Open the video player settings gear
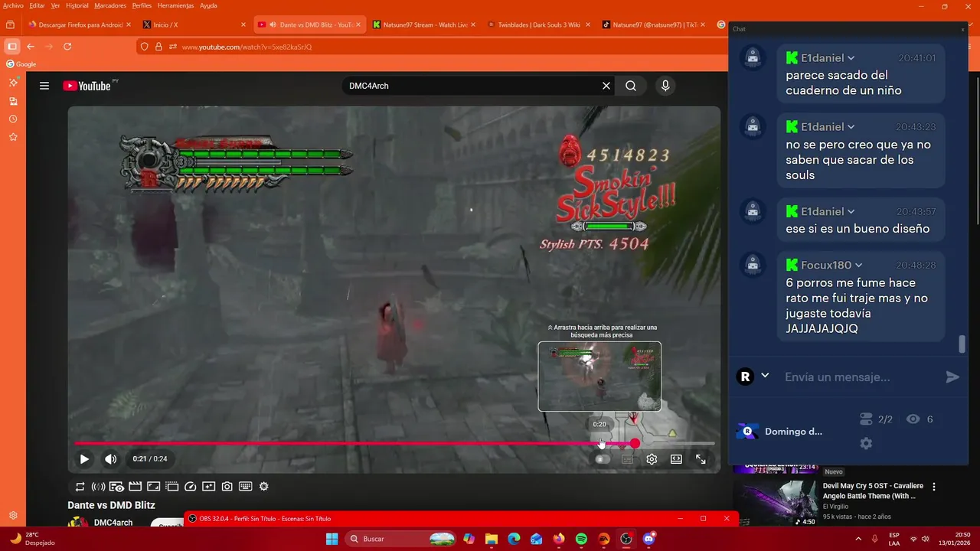The image size is (980, 551). click(x=652, y=459)
